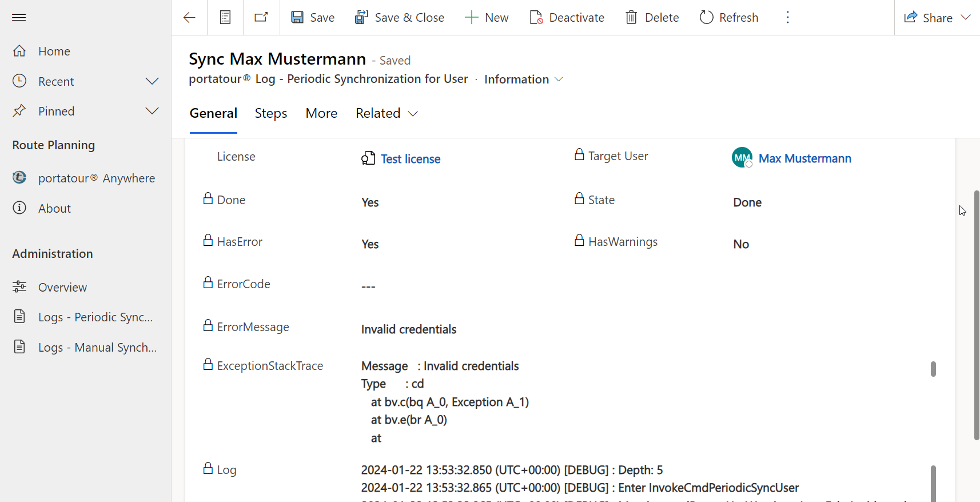Open the Test license link
This screenshot has height=502, width=980.
411,159
